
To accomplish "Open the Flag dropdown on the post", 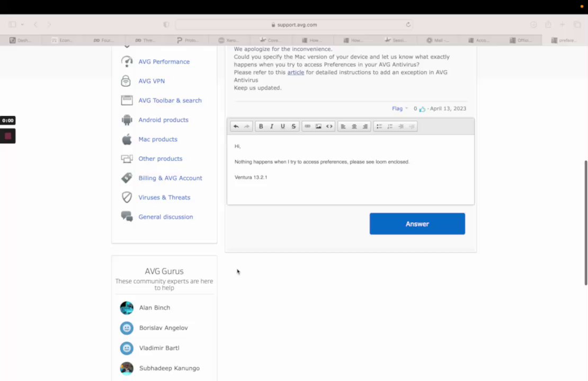I will coord(400,108).
